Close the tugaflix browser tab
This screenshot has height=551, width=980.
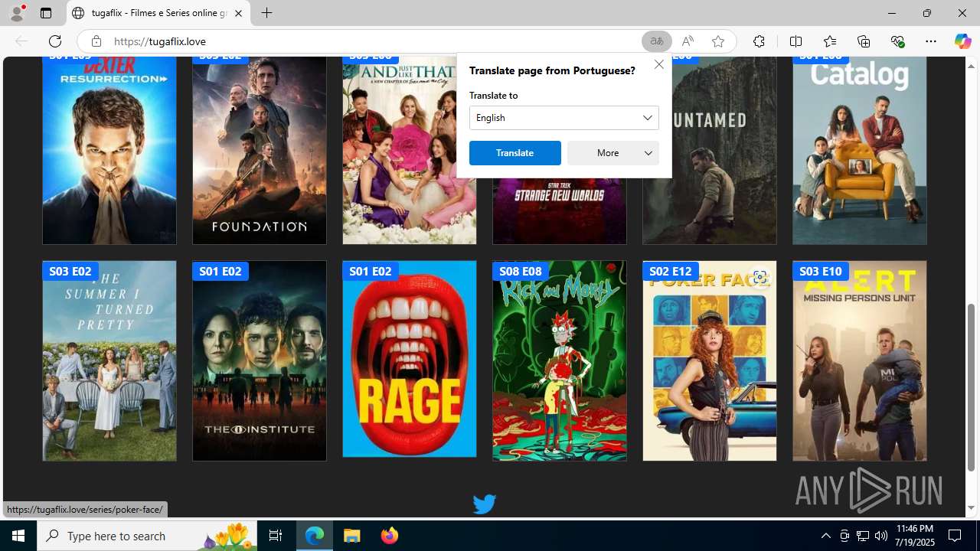pyautogui.click(x=238, y=13)
